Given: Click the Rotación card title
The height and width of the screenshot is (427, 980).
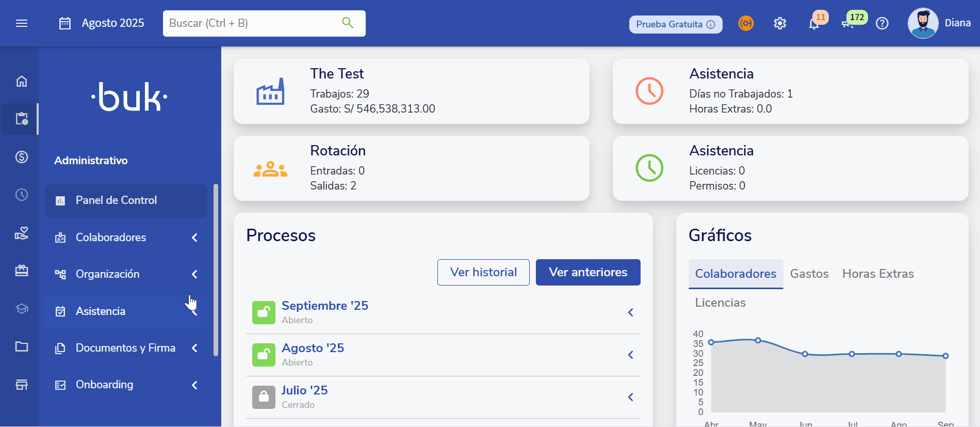Looking at the screenshot, I should pos(338,151).
